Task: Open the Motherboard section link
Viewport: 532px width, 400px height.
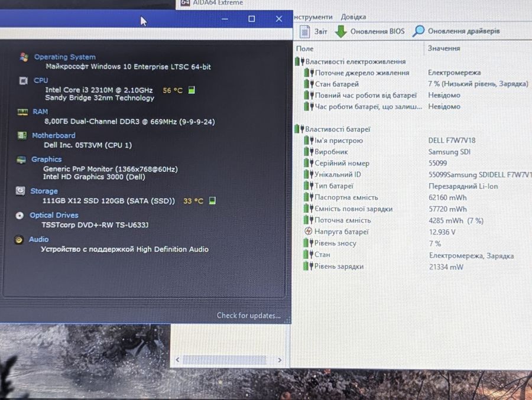Action: [54, 135]
